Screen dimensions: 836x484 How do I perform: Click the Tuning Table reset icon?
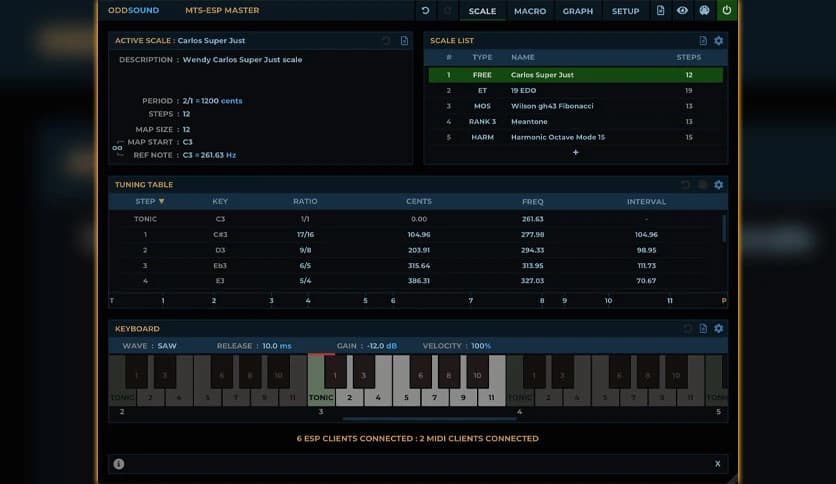[685, 184]
